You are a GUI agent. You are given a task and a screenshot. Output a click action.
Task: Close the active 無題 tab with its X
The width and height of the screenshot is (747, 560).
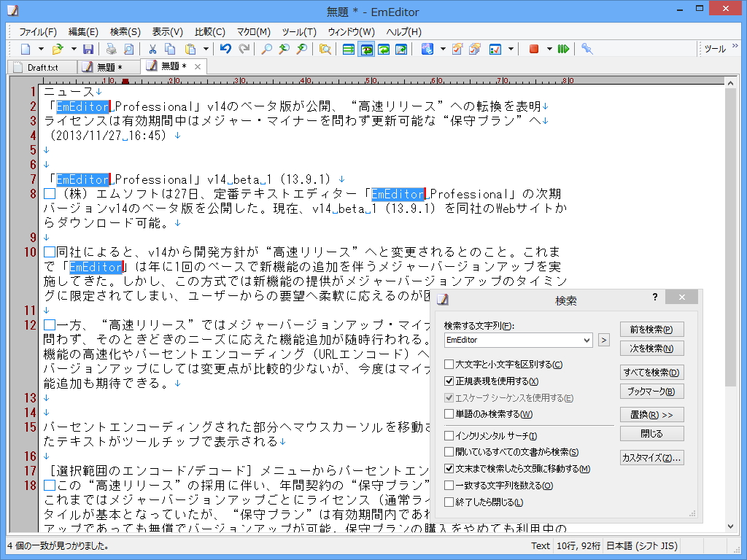(x=198, y=66)
